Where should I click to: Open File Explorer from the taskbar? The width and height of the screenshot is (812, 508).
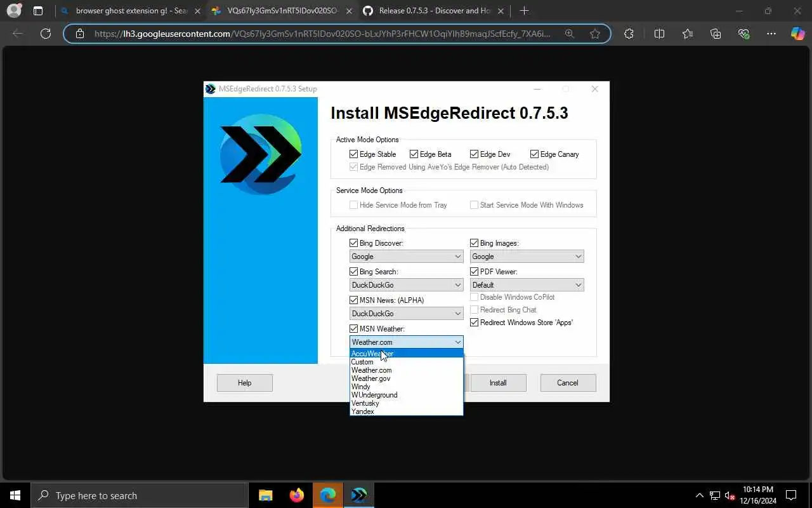coord(265,495)
